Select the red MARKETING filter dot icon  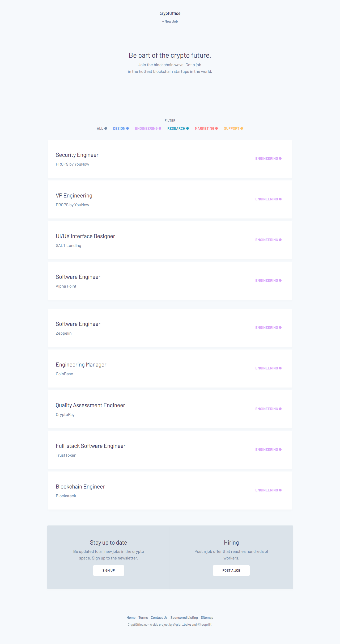216,128
